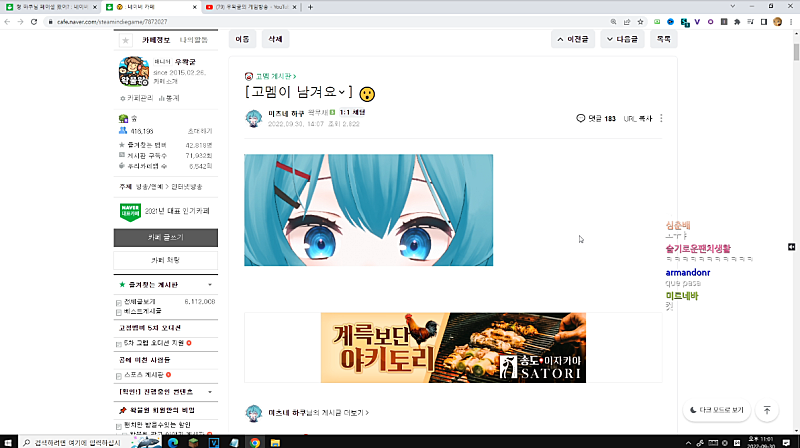Bookmark this page with the star icon
800x448 pixels.
[x=640, y=22]
